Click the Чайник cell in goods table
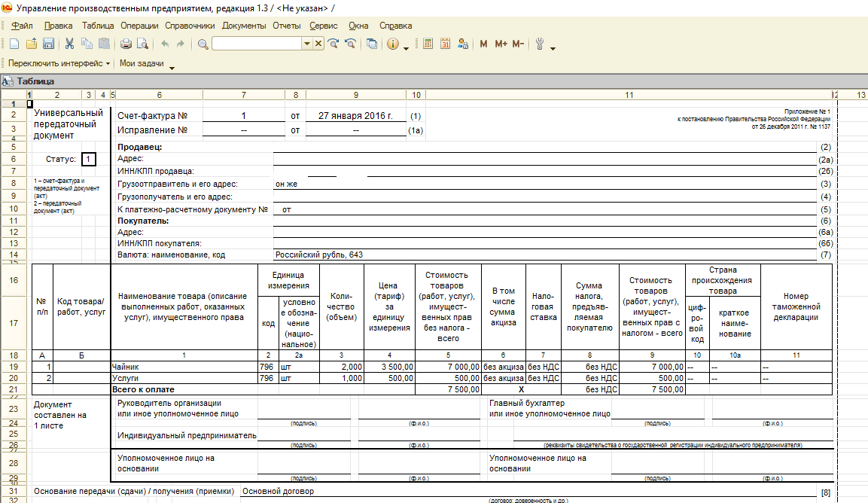This screenshot has height=503, width=868. 184,367
